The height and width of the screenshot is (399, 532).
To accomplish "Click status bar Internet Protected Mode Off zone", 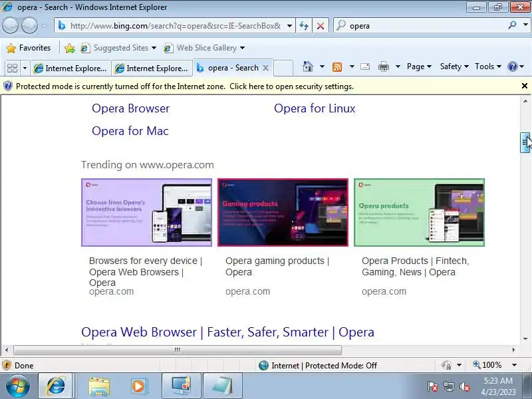I will 318,365.
